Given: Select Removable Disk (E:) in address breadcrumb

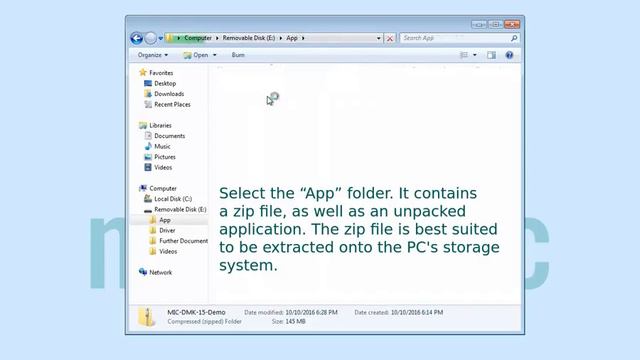Looking at the screenshot, I should coord(249,38).
